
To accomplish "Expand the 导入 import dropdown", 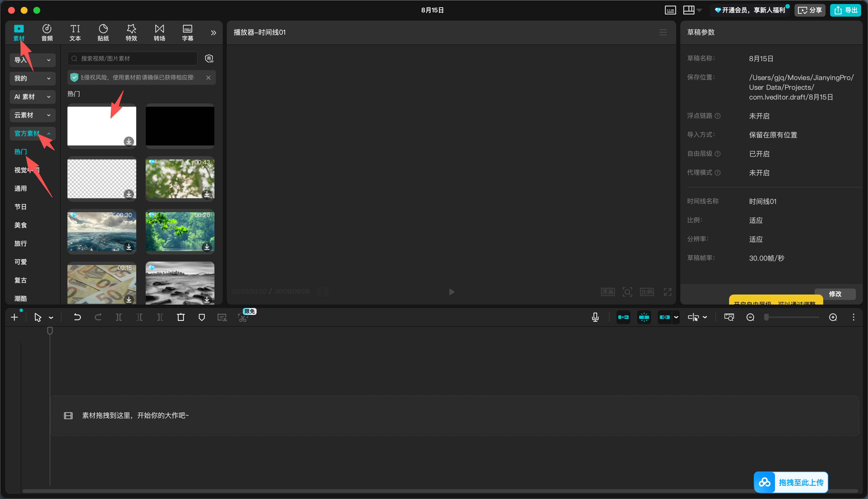I will pyautogui.click(x=33, y=60).
